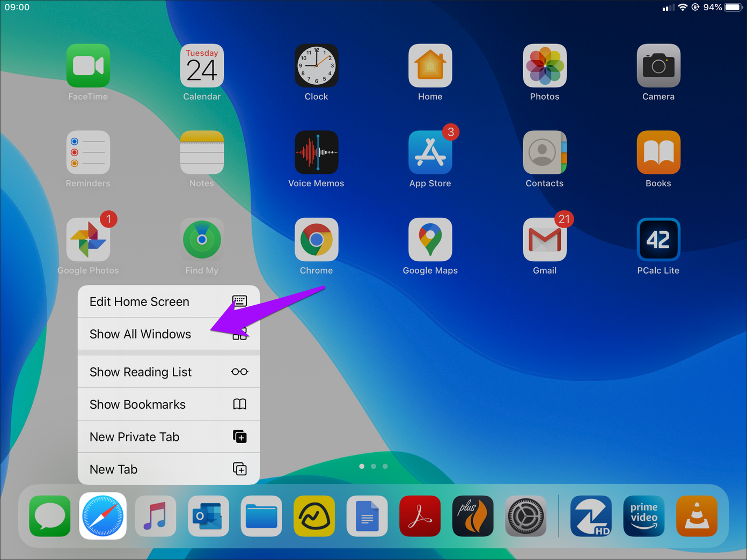Open Settings from the dock
This screenshot has height=560, width=747.
click(525, 516)
